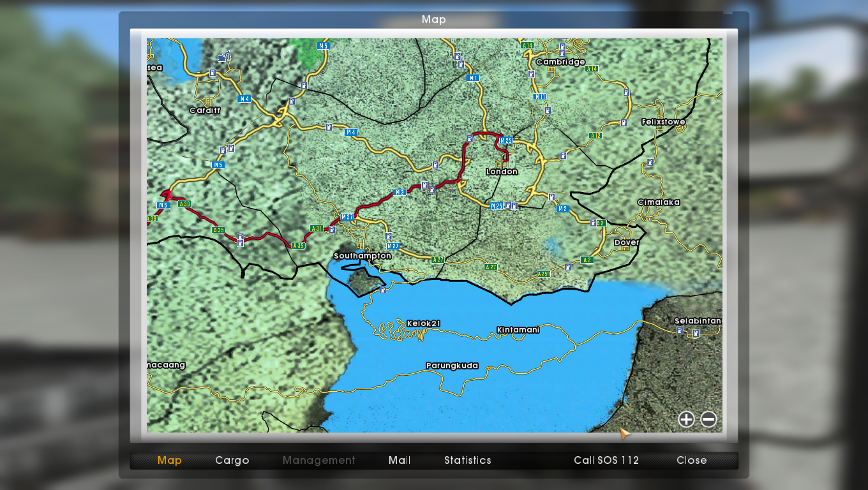Viewport: 868px width, 490px height.
Task: Click the Call SOS 112 button
Action: 606,460
